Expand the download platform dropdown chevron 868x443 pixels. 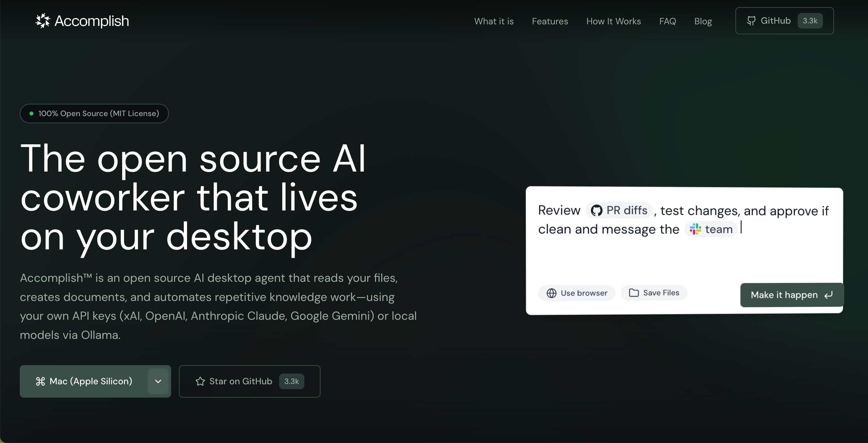point(158,381)
